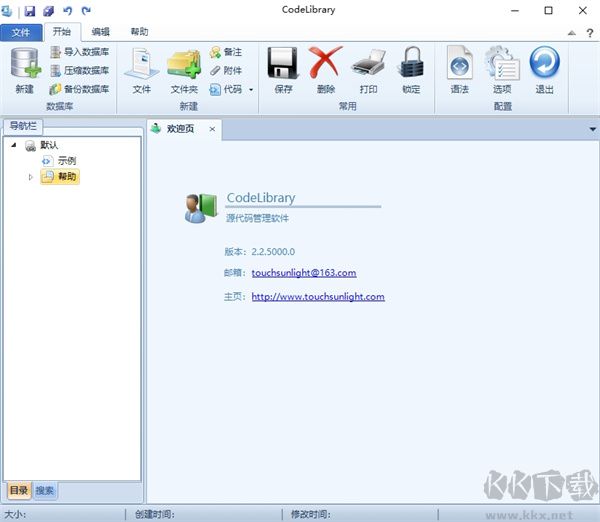600x522 pixels.
Task: Minimize the CodeLibrary window
Action: [515, 11]
